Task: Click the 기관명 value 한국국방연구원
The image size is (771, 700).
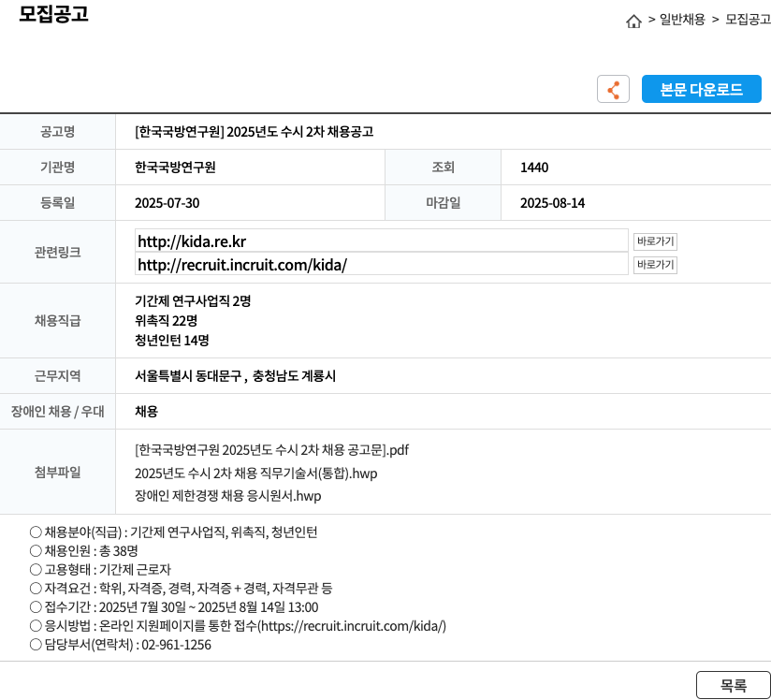Action: [x=176, y=168]
